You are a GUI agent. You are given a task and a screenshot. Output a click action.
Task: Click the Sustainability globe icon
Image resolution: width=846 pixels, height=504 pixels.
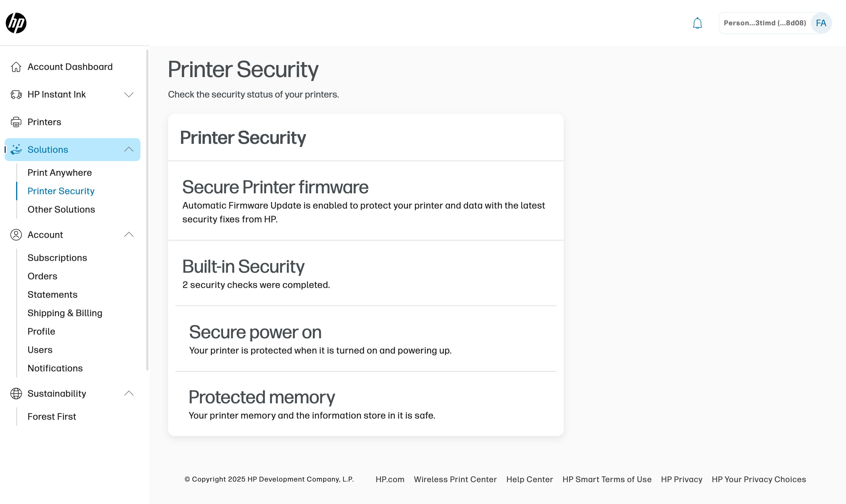click(x=16, y=393)
